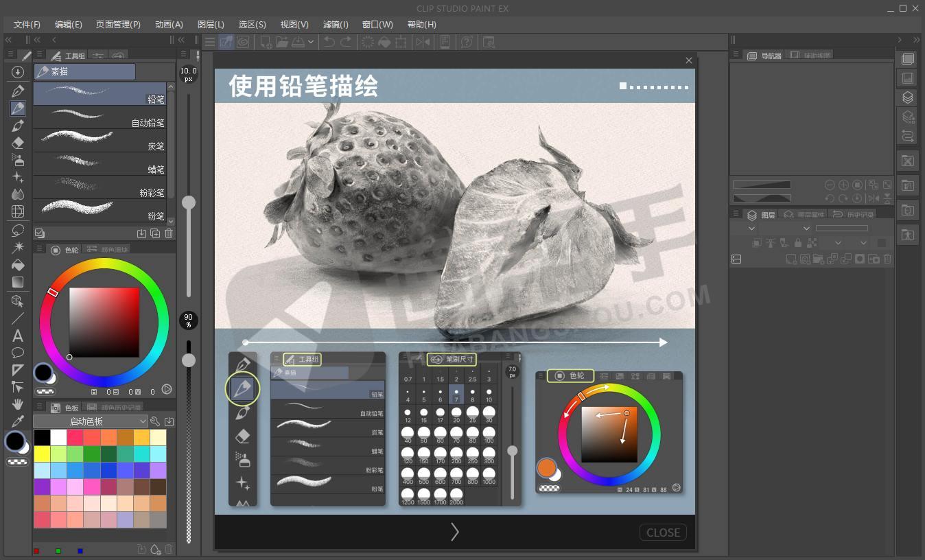
Task: Select the Auto select wand tool
Action: point(18,247)
